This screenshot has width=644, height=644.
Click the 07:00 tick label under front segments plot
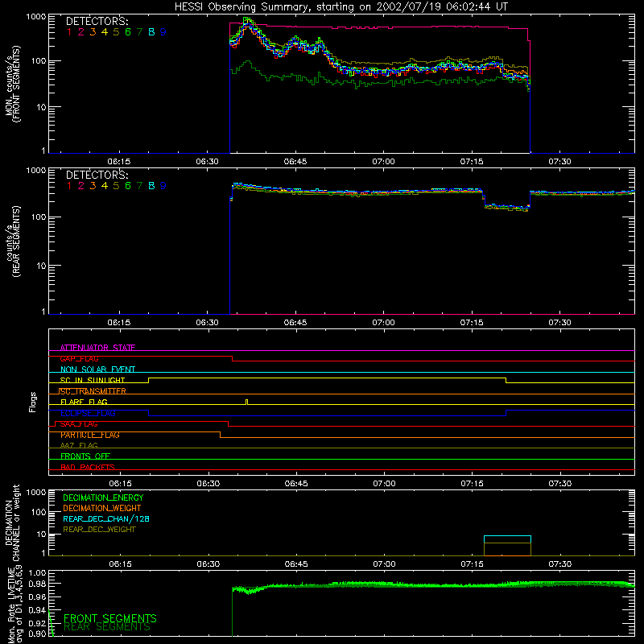point(383,162)
